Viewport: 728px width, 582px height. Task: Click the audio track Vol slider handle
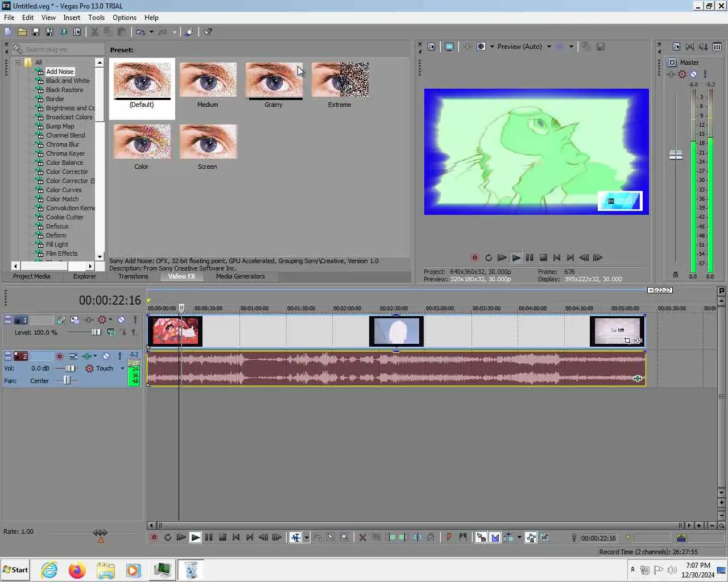tap(69, 368)
